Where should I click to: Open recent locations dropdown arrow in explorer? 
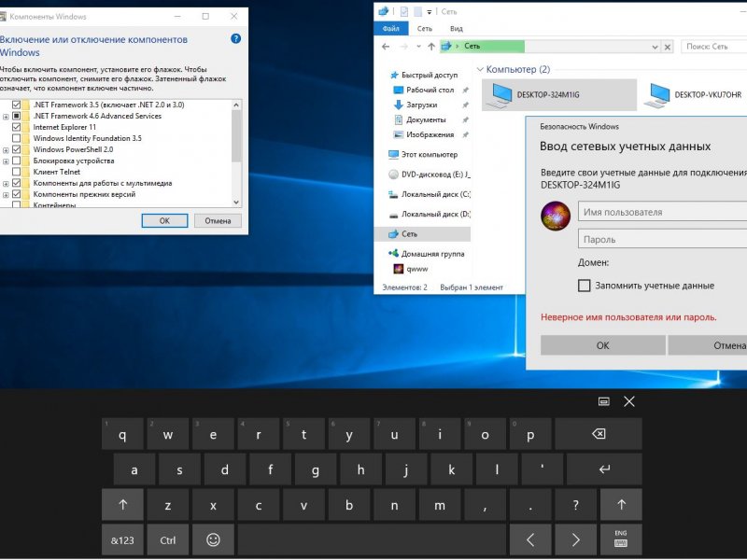(x=418, y=46)
